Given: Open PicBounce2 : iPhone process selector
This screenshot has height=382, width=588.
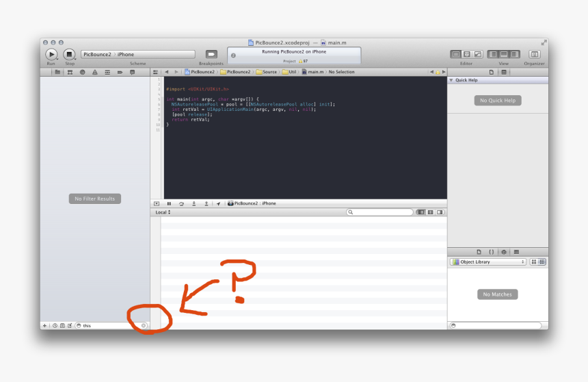Looking at the screenshot, I should tap(252, 203).
